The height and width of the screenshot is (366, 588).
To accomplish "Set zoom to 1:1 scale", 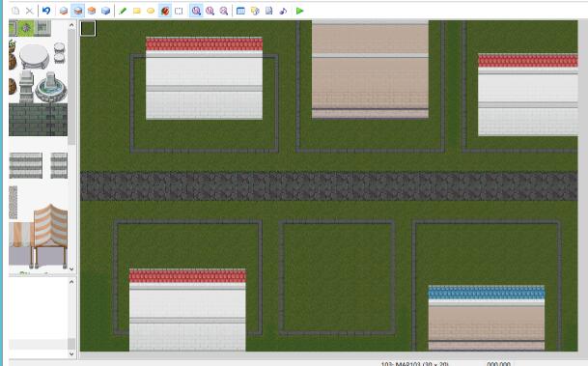I will tap(196, 11).
